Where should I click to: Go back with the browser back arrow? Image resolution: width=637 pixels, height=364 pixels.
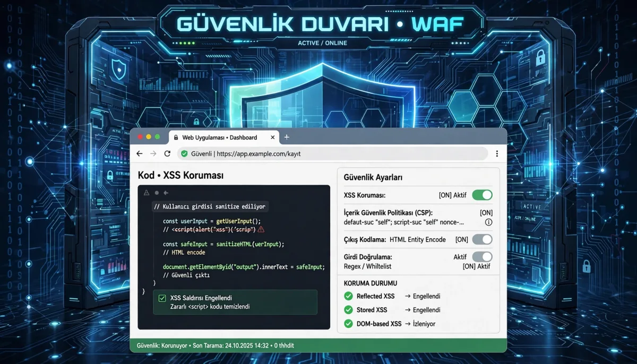click(140, 153)
